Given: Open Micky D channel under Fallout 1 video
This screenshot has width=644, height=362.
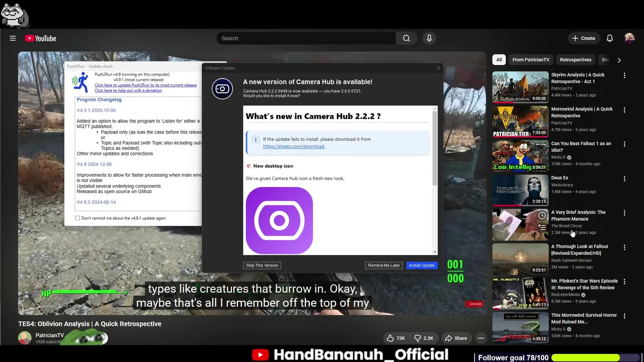Looking at the screenshot, I should click(x=558, y=157).
